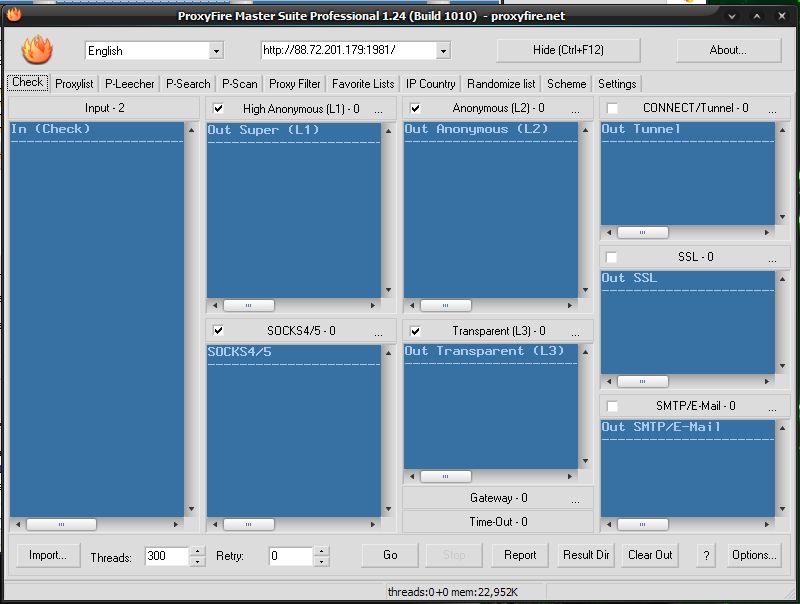Open the P-Leecher tab

point(130,84)
